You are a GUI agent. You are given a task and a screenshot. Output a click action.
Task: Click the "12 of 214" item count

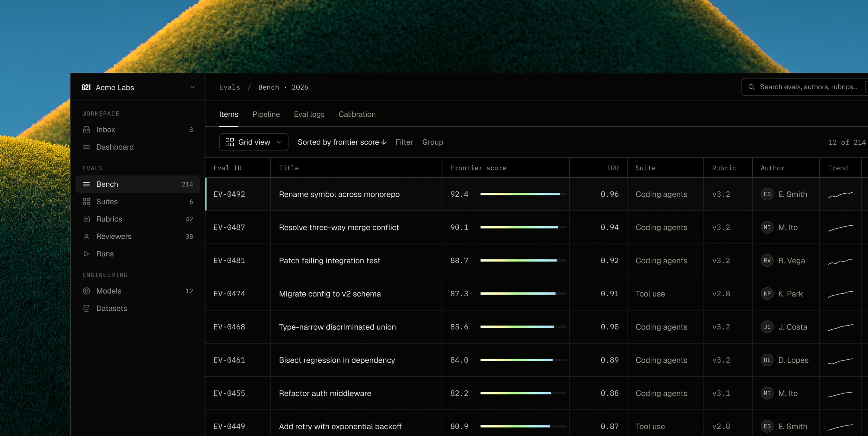[847, 142]
